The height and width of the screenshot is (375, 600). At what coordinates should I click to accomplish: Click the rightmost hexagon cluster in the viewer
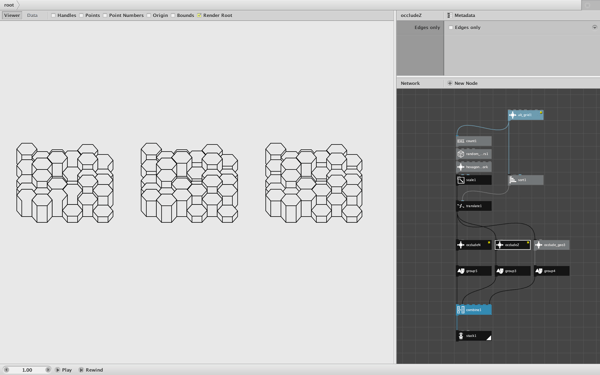[x=314, y=183]
